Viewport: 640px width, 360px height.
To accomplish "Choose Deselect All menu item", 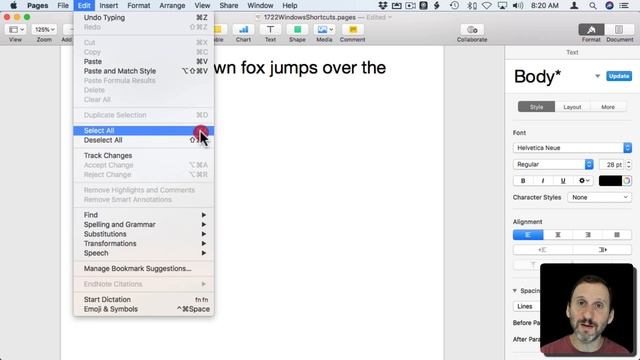I will (144, 140).
